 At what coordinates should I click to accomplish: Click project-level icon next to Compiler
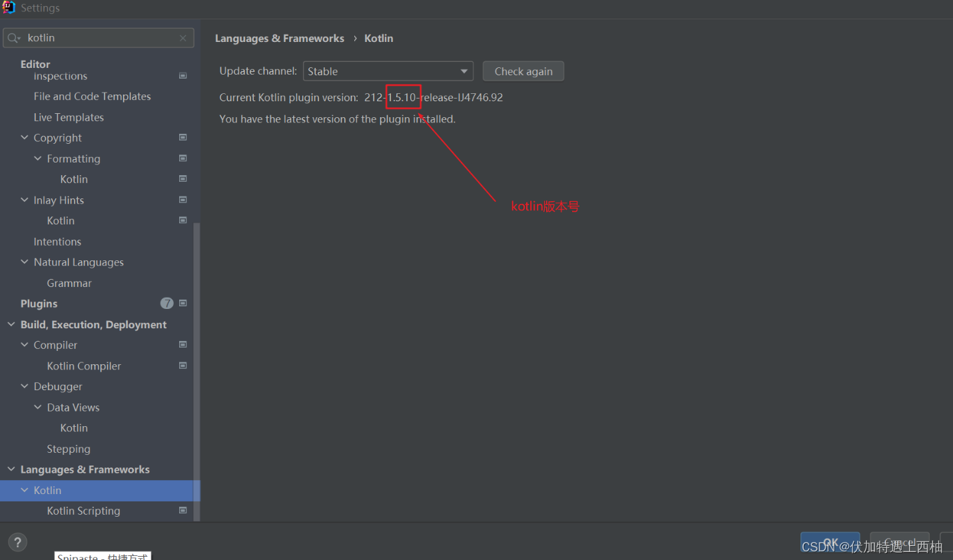click(x=183, y=345)
